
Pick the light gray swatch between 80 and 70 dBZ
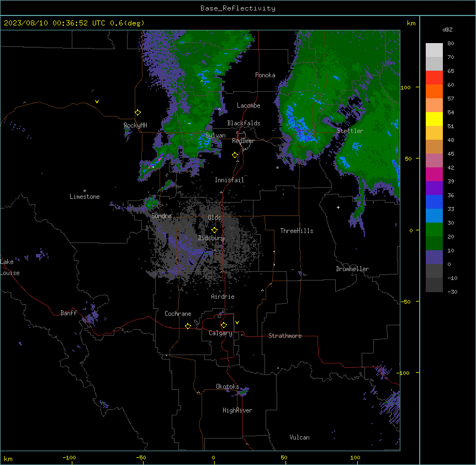click(434, 50)
